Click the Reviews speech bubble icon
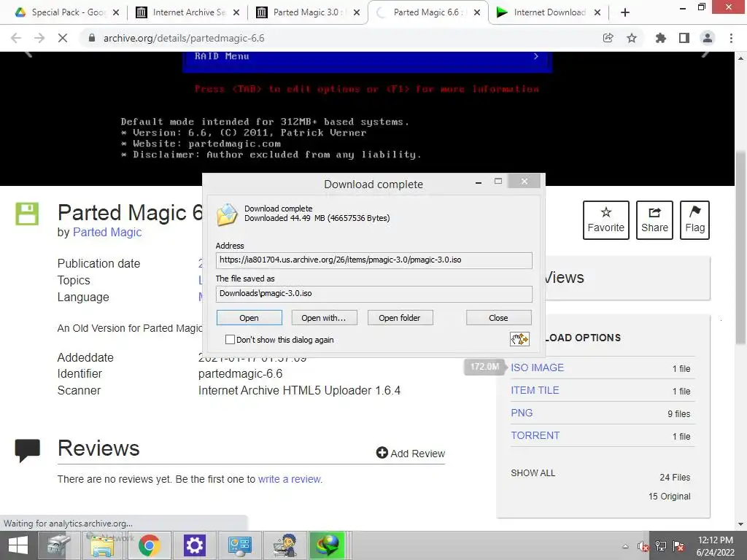The width and height of the screenshot is (747, 560). (x=27, y=450)
